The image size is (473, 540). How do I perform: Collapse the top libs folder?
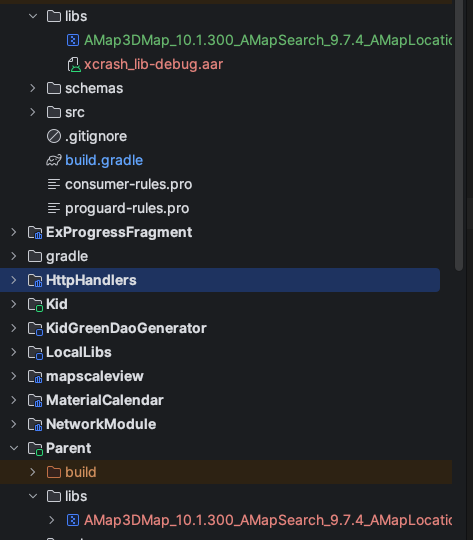(x=33, y=16)
